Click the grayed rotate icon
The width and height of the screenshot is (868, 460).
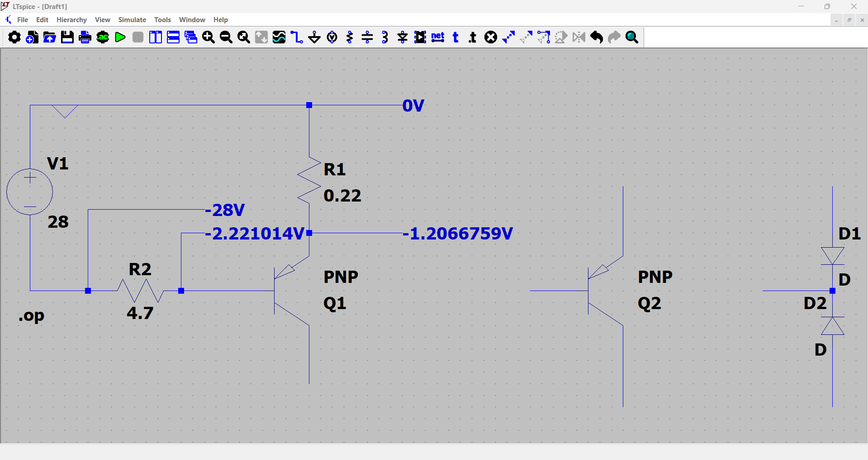(x=561, y=37)
